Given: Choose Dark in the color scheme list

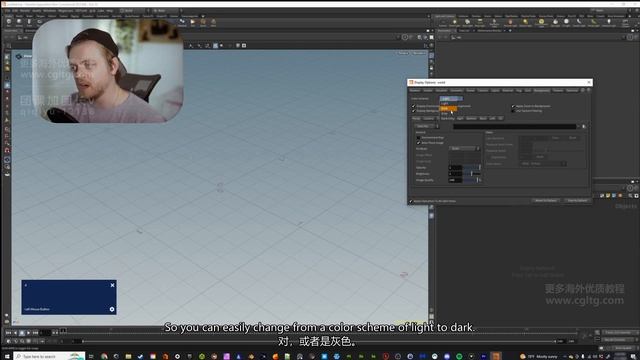Looking at the screenshot, I should tap(448, 109).
